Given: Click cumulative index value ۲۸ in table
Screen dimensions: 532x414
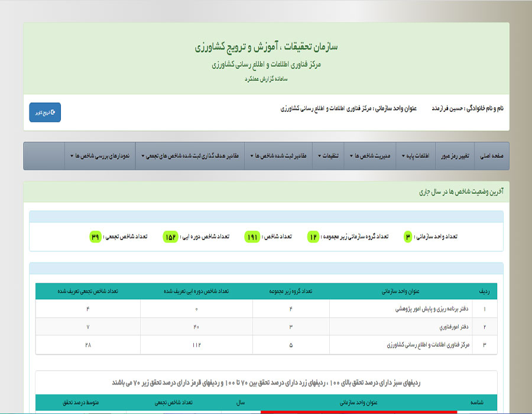Looking at the screenshot, I should coord(88,345).
